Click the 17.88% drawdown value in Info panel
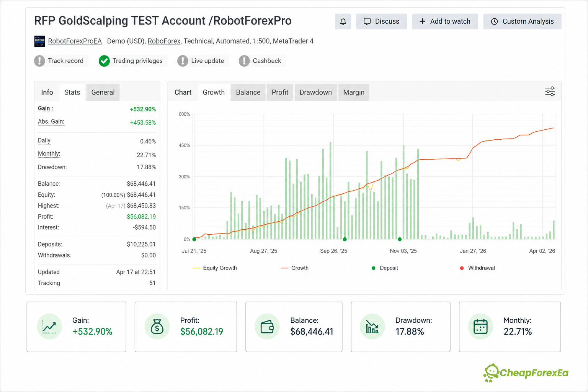The image size is (588, 392). pos(146,167)
